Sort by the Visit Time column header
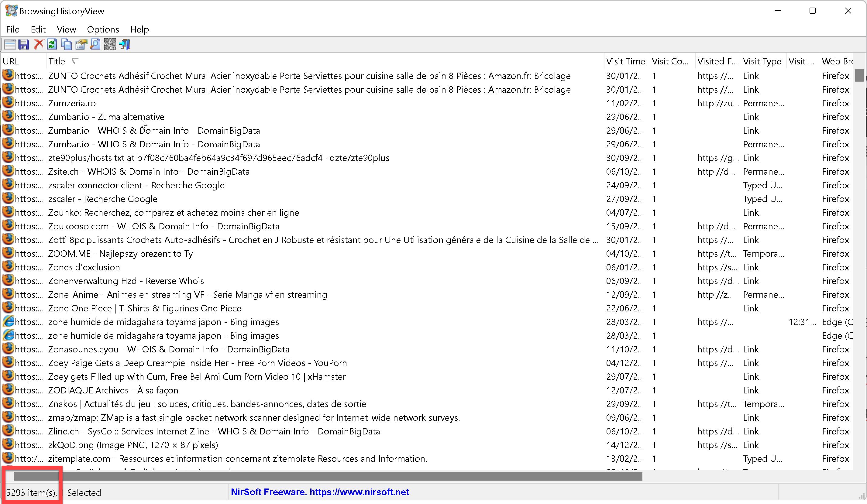Image resolution: width=867 pixels, height=504 pixels. 625,61
